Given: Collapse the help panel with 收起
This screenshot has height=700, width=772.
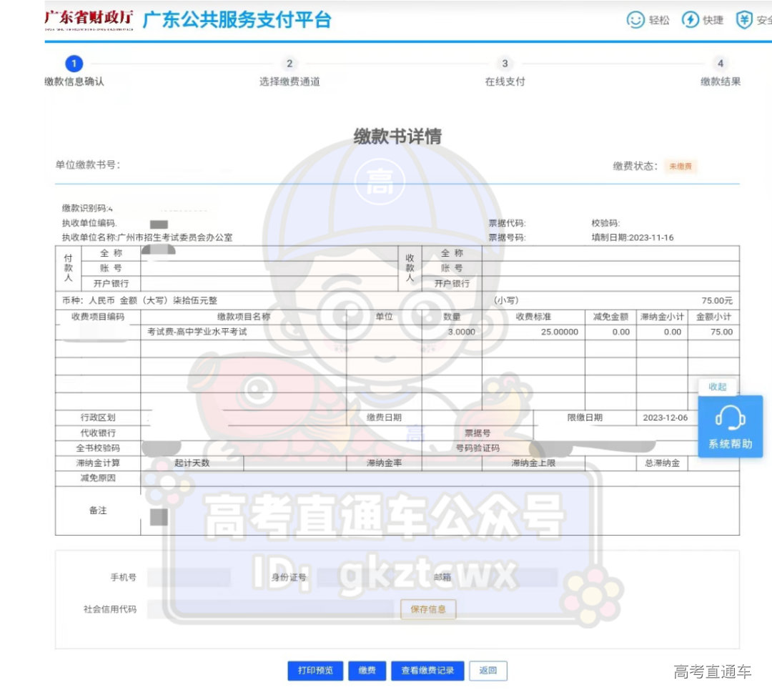Looking at the screenshot, I should coord(718,387).
